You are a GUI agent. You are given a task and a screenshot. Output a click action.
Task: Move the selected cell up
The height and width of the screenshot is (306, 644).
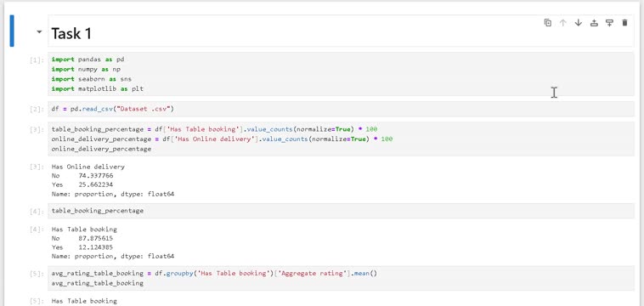coord(563,23)
